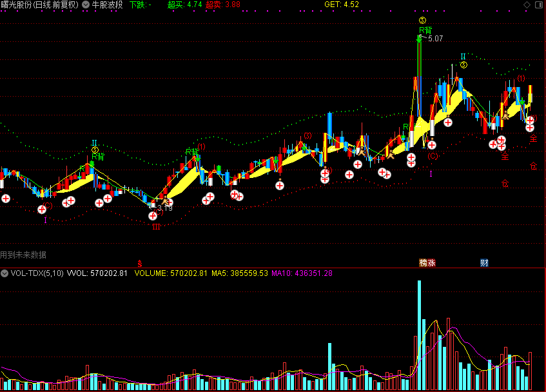Click the 榜涨 tag on the timeline

(427, 263)
